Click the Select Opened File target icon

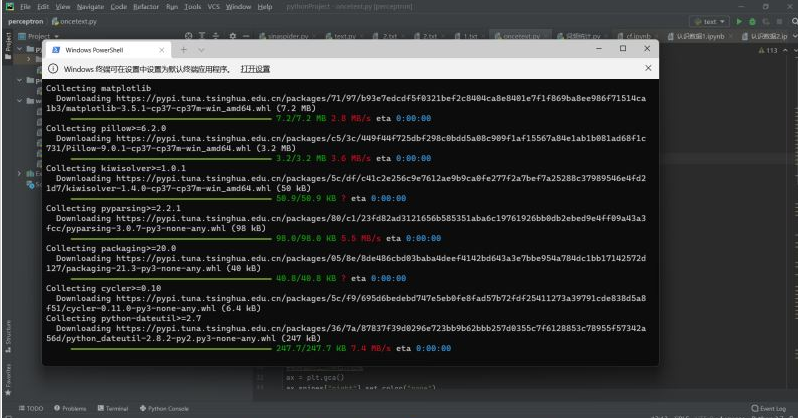pos(189,36)
